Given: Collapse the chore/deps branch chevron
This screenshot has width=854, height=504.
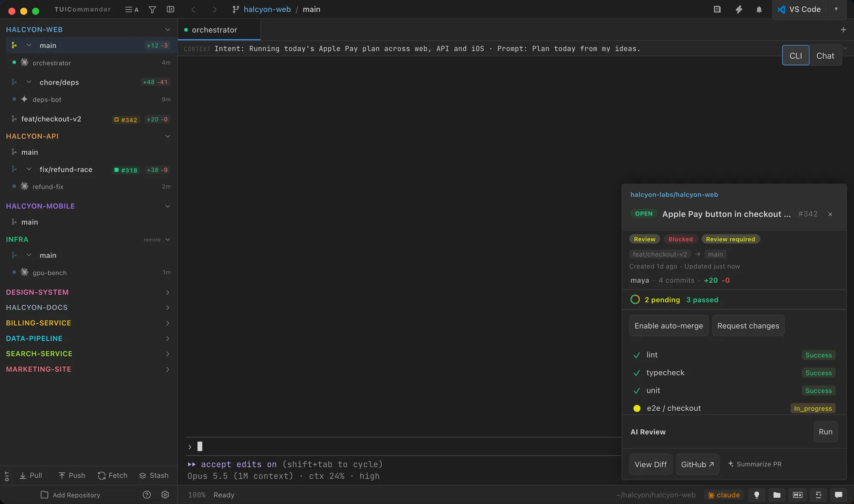Looking at the screenshot, I should tap(29, 82).
